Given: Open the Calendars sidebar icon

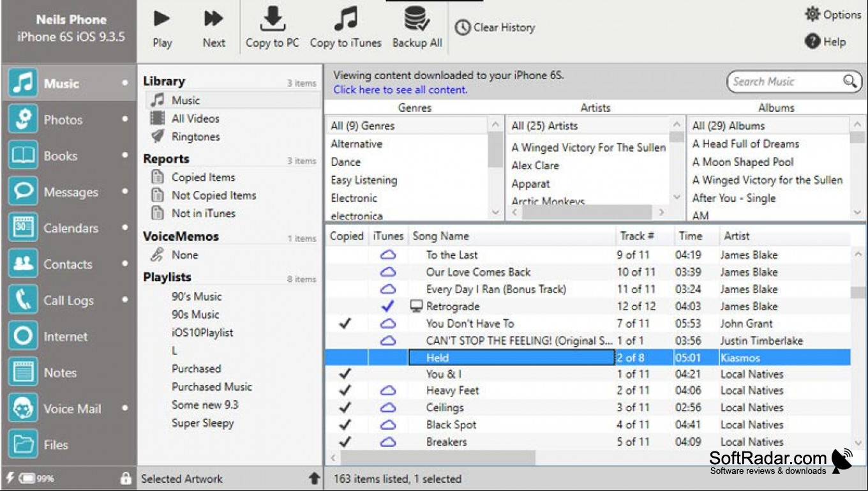Looking at the screenshot, I should (x=23, y=228).
